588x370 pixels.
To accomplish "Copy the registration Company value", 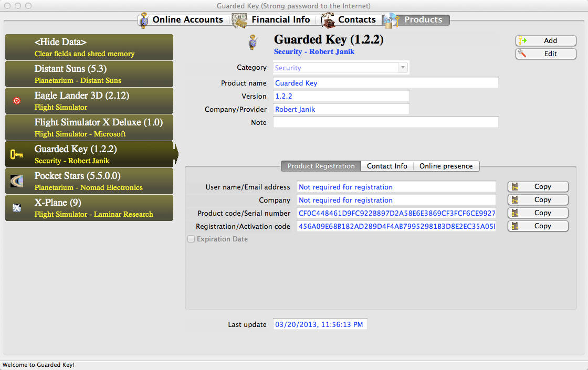I will point(538,200).
